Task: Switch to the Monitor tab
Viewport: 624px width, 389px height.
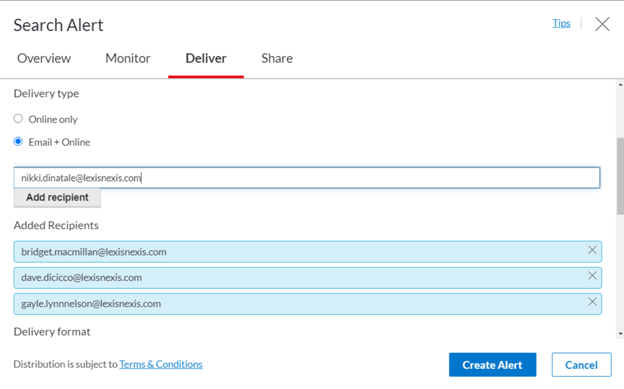Action: (128, 59)
